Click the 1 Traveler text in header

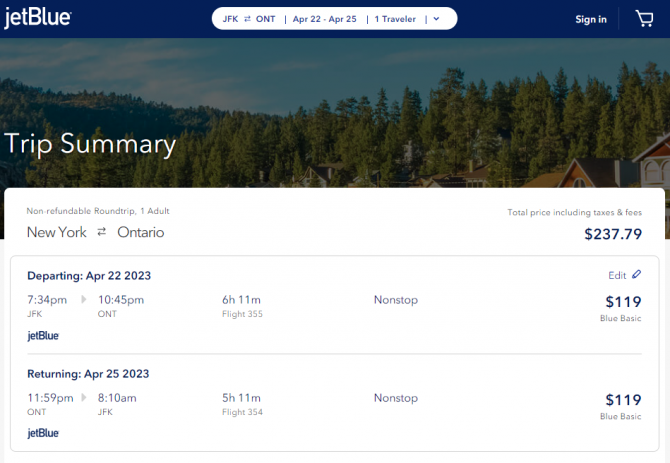pyautogui.click(x=395, y=19)
